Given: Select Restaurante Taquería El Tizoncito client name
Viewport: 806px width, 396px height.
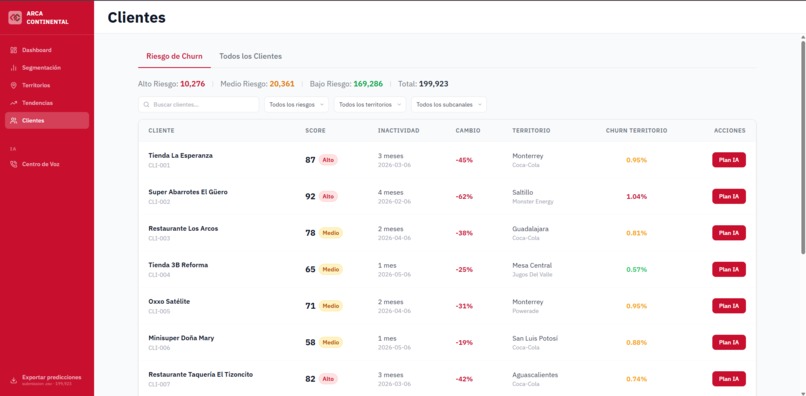Looking at the screenshot, I should 200,374.
